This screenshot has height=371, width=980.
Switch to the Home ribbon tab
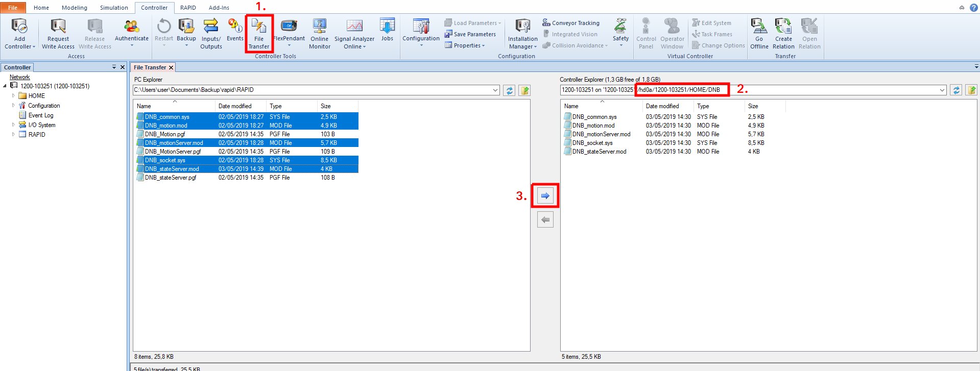click(41, 8)
